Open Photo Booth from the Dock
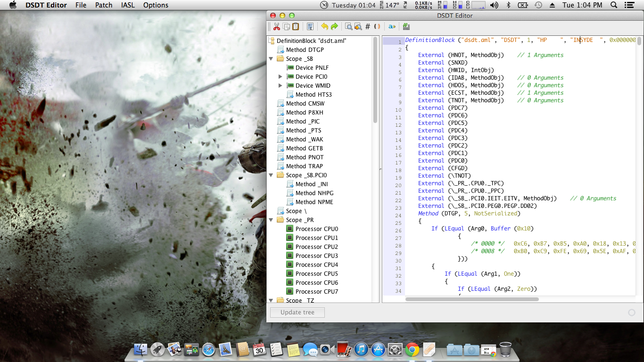644x362 pixels. (344, 349)
